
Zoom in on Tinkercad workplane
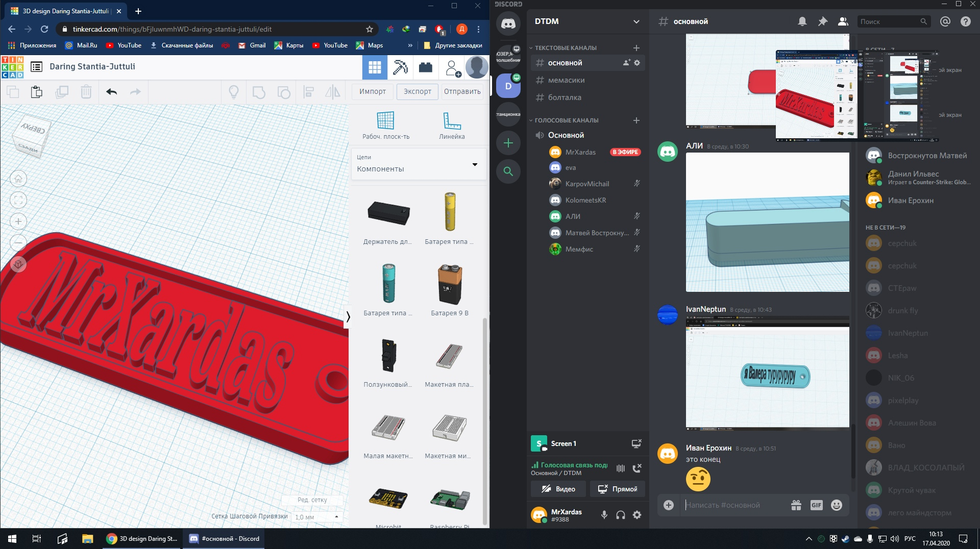(x=18, y=221)
